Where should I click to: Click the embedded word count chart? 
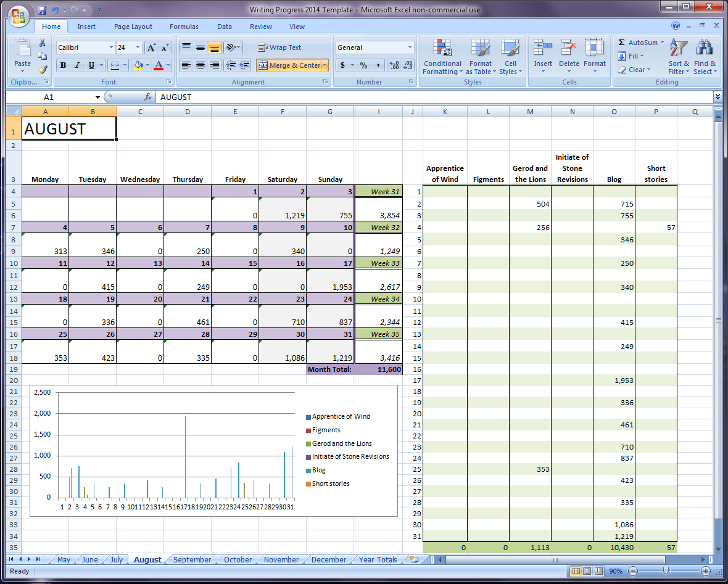185,450
